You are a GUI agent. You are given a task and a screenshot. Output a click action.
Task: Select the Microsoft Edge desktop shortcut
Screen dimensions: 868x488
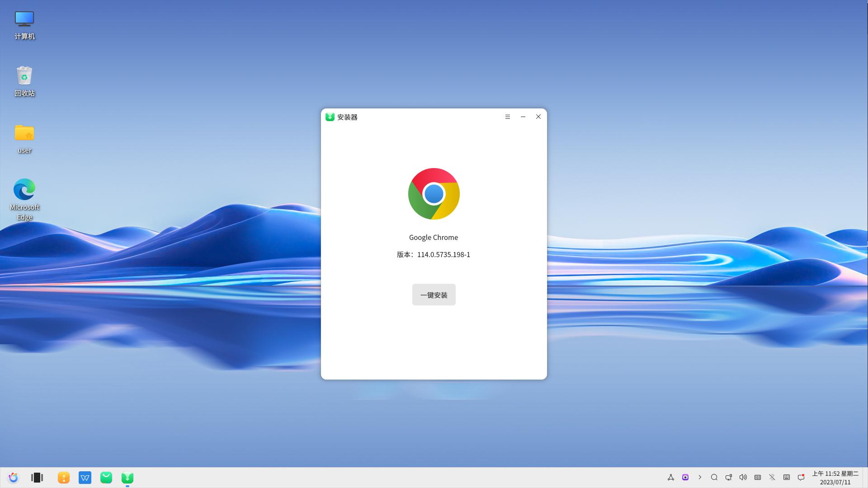(24, 199)
